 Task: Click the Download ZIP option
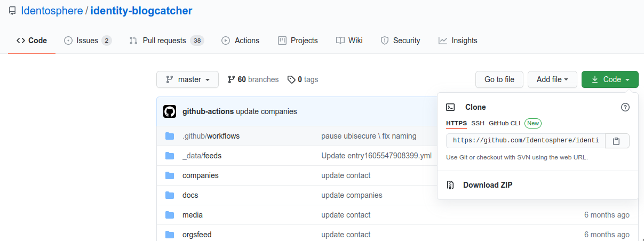(488, 185)
